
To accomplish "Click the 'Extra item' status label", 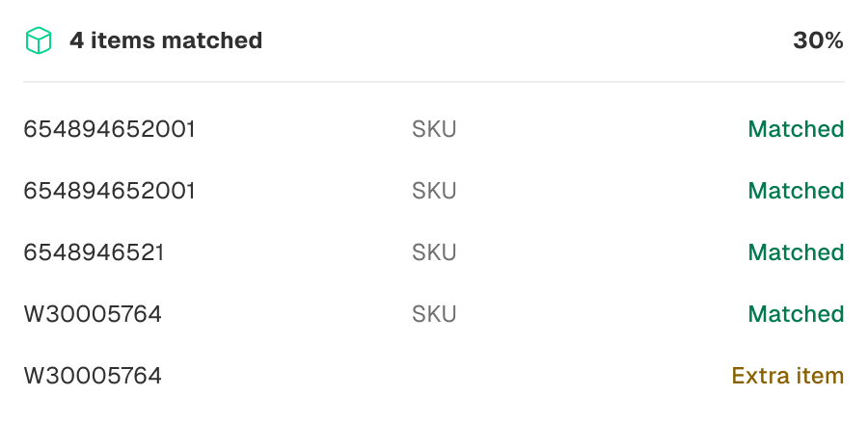I will [x=788, y=376].
